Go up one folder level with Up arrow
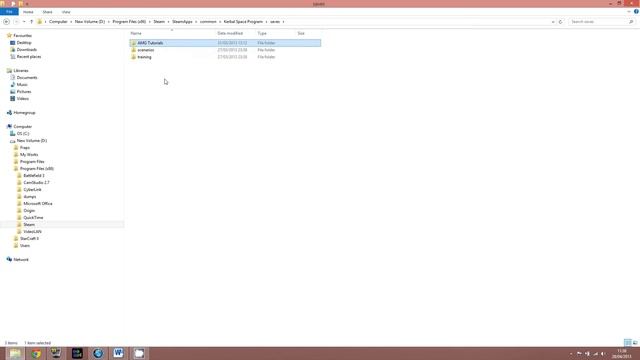 click(31, 22)
